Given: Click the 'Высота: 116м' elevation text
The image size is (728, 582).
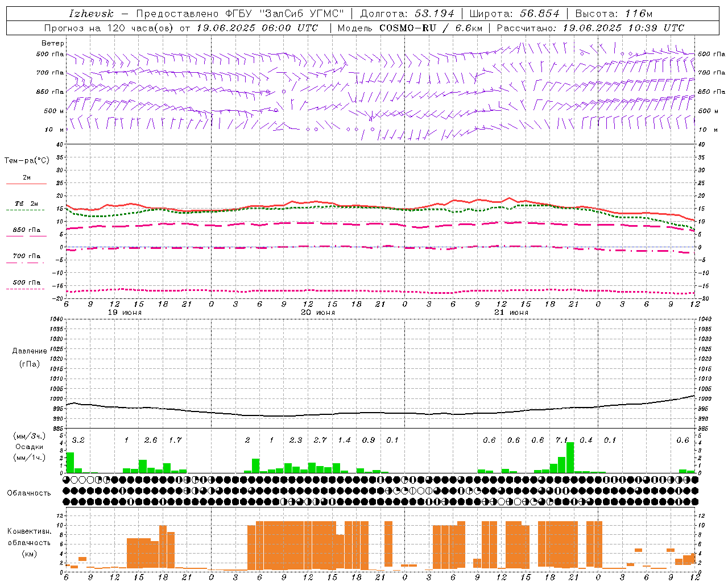Looking at the screenshot, I should [x=613, y=14].
